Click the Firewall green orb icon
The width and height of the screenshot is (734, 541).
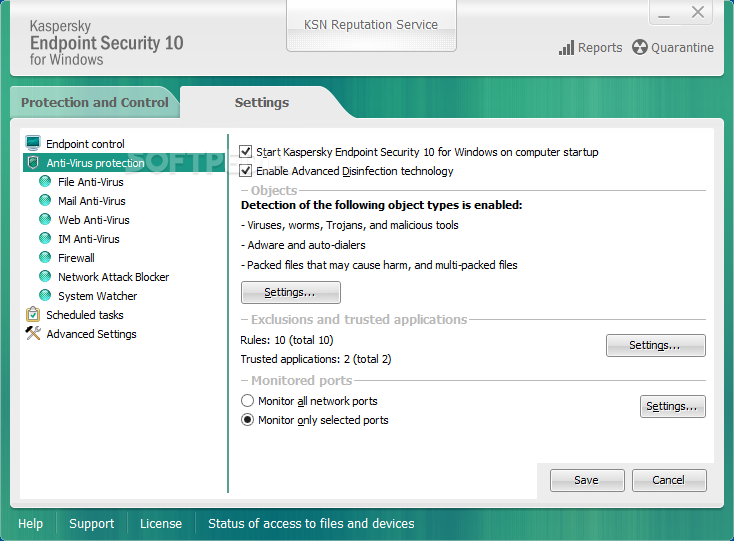(x=45, y=257)
